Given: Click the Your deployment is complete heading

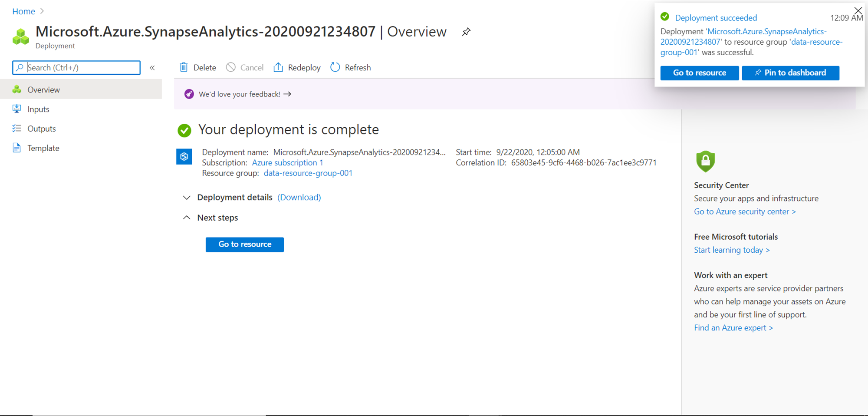Looking at the screenshot, I should (x=289, y=129).
